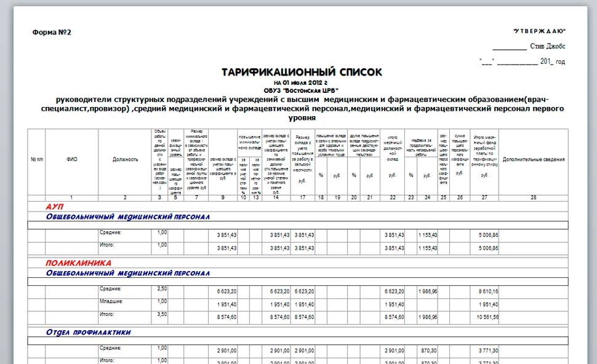Select the title 'ТАРИФИКАЦИОННЫЙ СПИСОК'
The width and height of the screenshot is (597, 364).
point(302,73)
